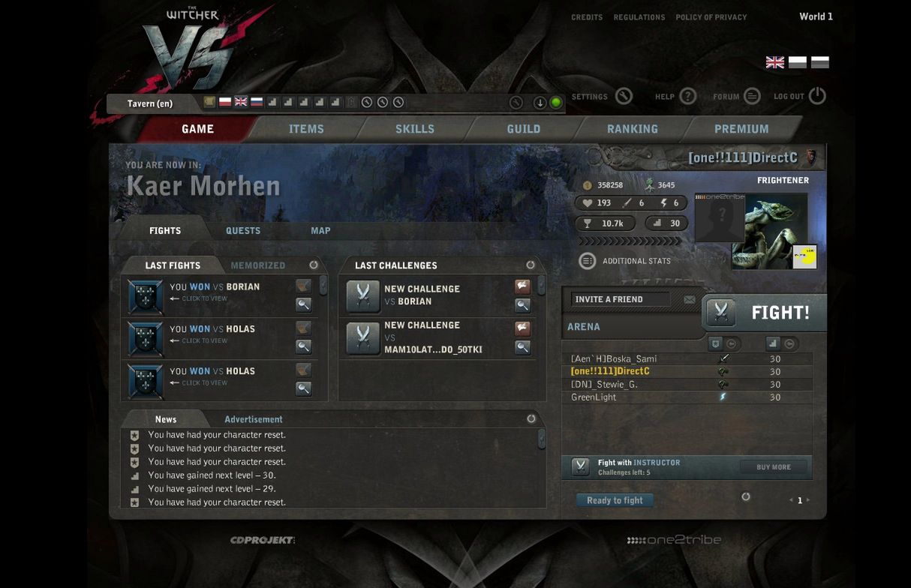Click the refresh circle near Ready to fight
The image size is (911, 588).
(746, 496)
